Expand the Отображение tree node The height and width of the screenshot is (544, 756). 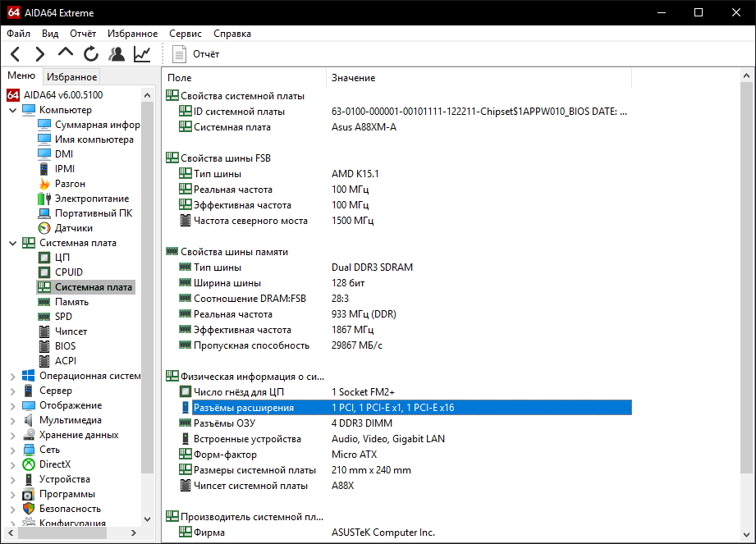(13, 405)
